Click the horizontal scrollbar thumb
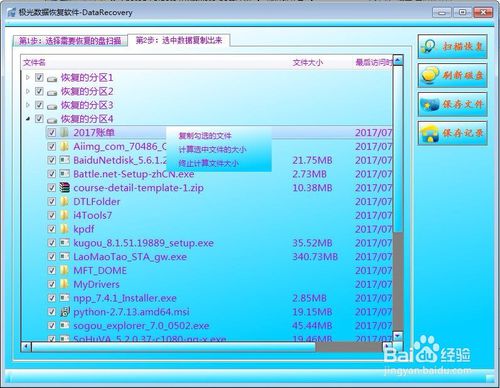The width and height of the screenshot is (500, 388). tap(174, 347)
